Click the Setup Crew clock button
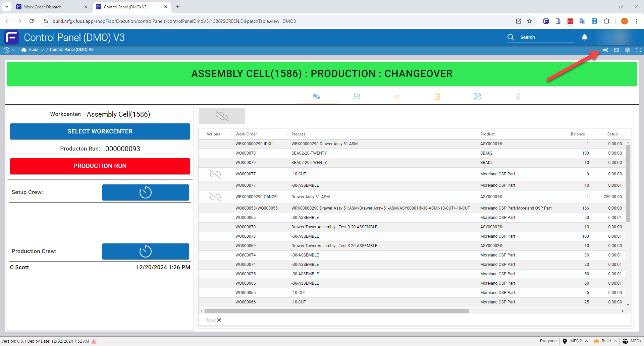Viewport: 644px width, 346px height. [x=146, y=192]
